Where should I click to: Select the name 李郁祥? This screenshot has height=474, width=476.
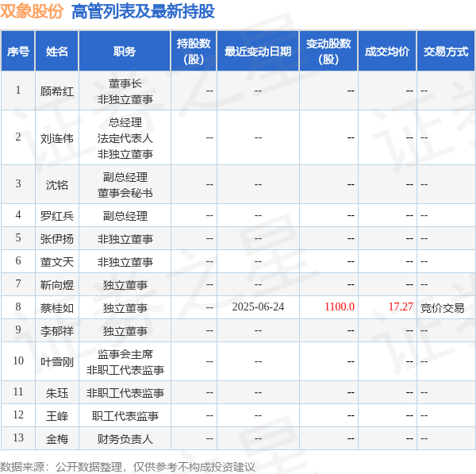click(x=57, y=331)
